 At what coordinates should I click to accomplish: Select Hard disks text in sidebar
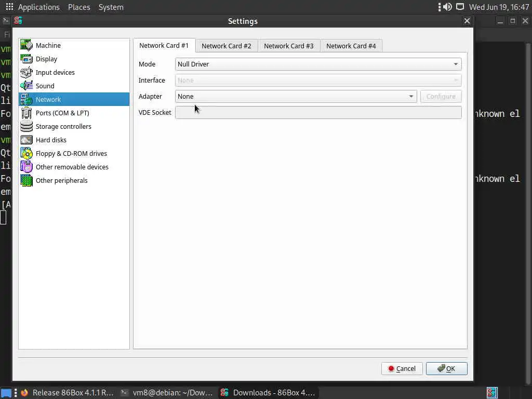click(x=51, y=140)
